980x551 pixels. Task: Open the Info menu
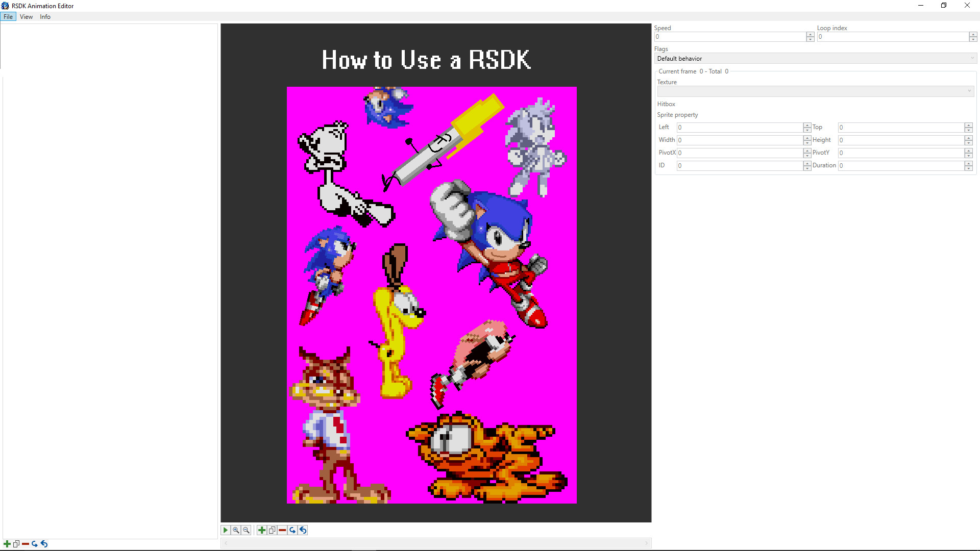44,16
